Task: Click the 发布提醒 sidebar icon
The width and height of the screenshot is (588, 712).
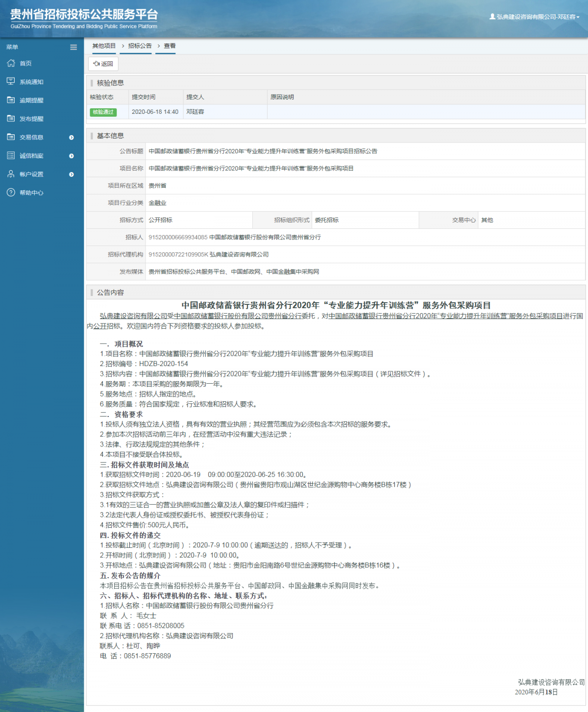Action: pyautogui.click(x=10, y=118)
